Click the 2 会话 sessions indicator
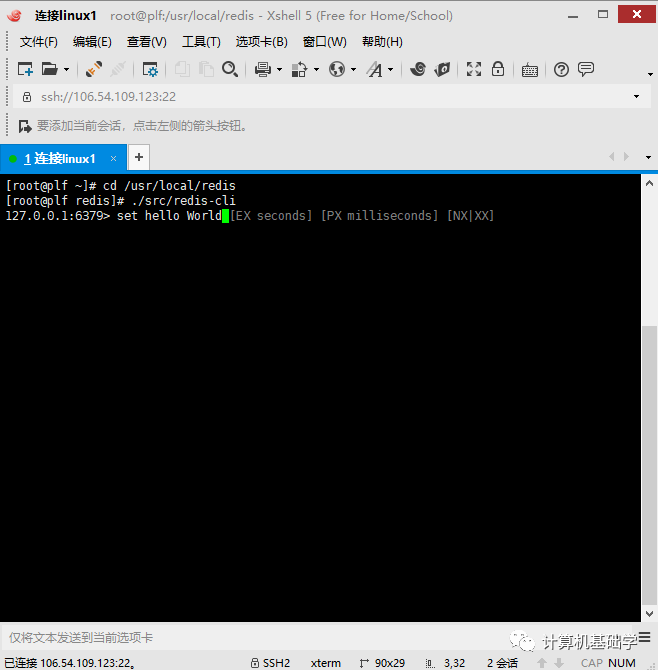Viewport: 658px width, 670px height. click(x=502, y=663)
